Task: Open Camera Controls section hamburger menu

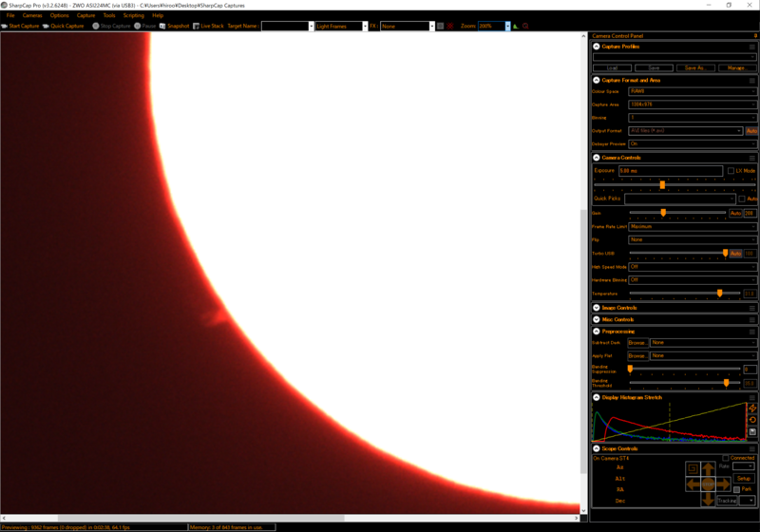Action: pos(752,158)
